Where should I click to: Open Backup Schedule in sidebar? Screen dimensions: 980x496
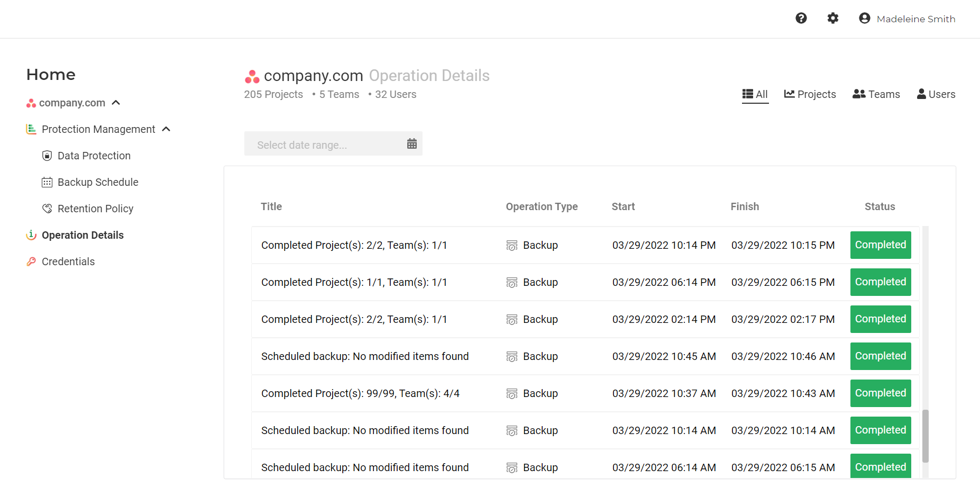(x=98, y=182)
